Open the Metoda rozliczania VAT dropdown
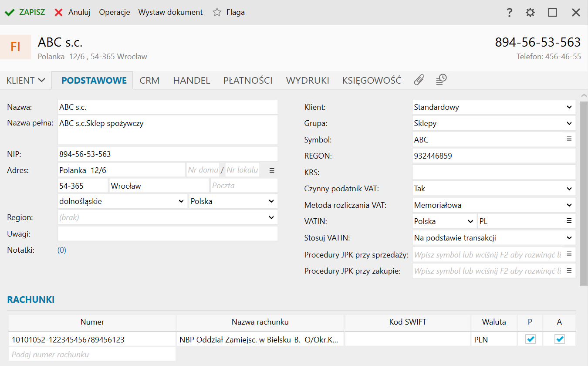The width and height of the screenshot is (588, 366). [x=569, y=205]
